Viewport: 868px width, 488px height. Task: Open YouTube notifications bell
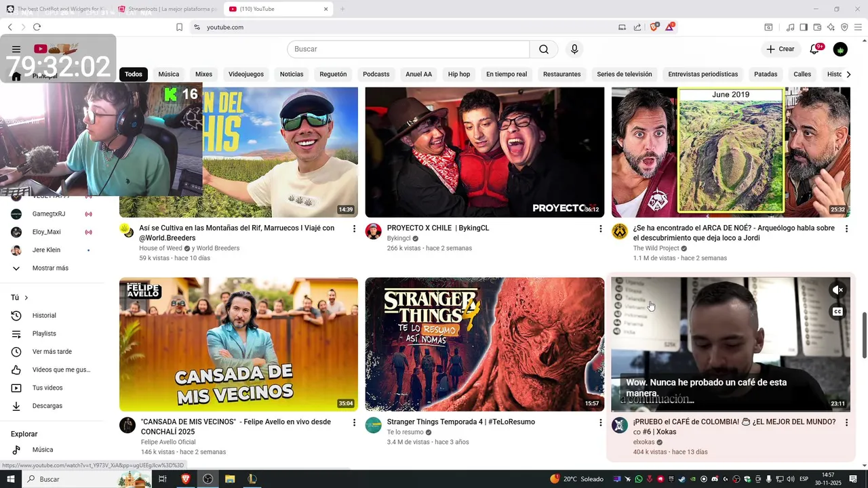pos(815,49)
